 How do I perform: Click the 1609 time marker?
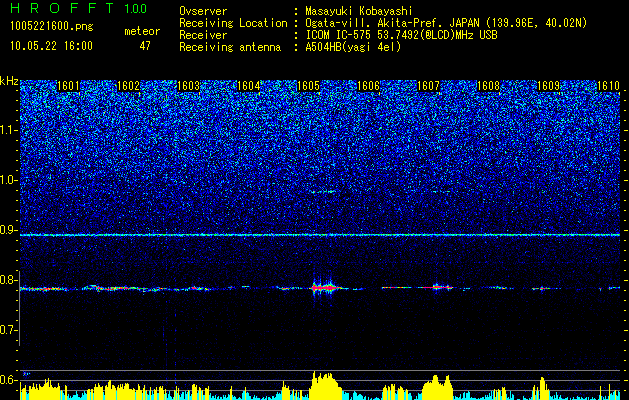(x=549, y=86)
